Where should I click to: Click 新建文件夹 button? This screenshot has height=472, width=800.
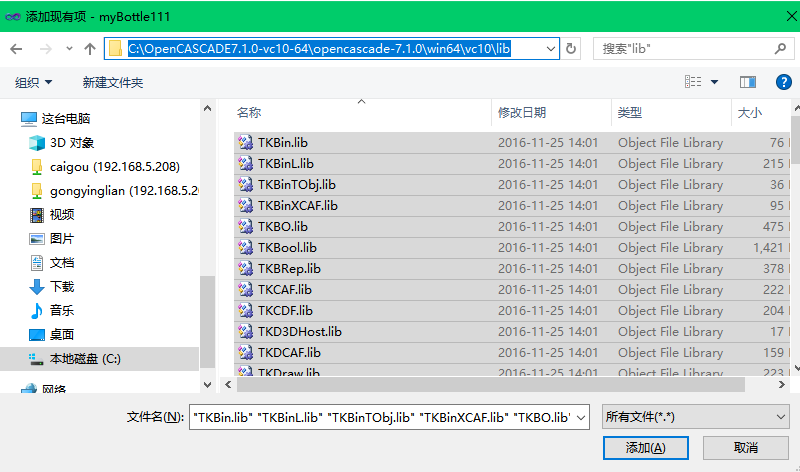[113, 82]
